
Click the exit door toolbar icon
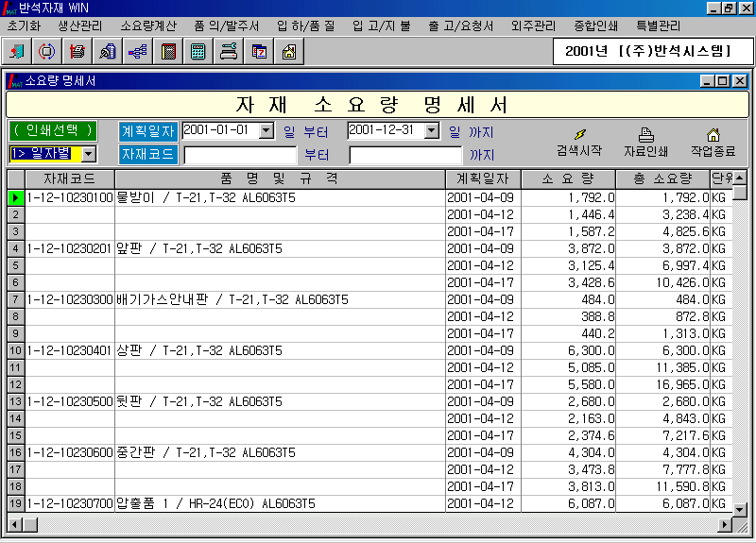(19, 51)
